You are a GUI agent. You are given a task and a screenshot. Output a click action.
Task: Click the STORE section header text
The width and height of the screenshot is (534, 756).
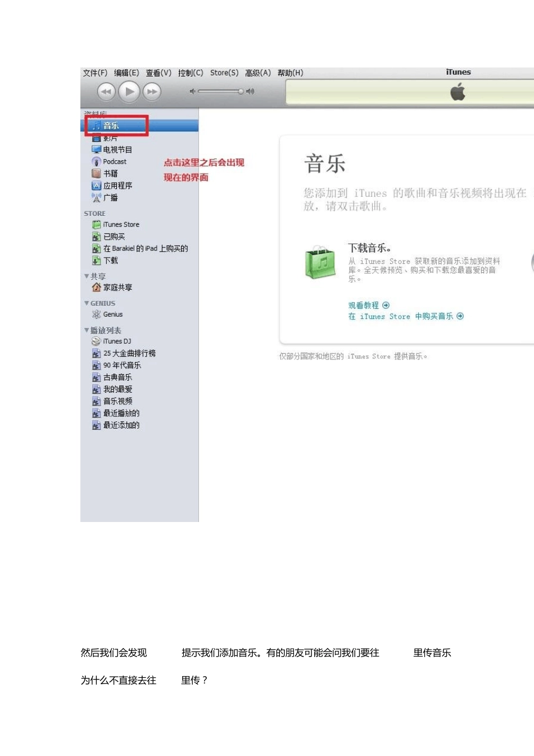(x=94, y=214)
